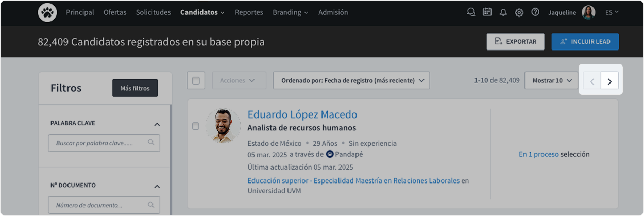Open the Mostrar 10 dropdown
Image resolution: width=644 pixels, height=216 pixels.
pos(551,80)
